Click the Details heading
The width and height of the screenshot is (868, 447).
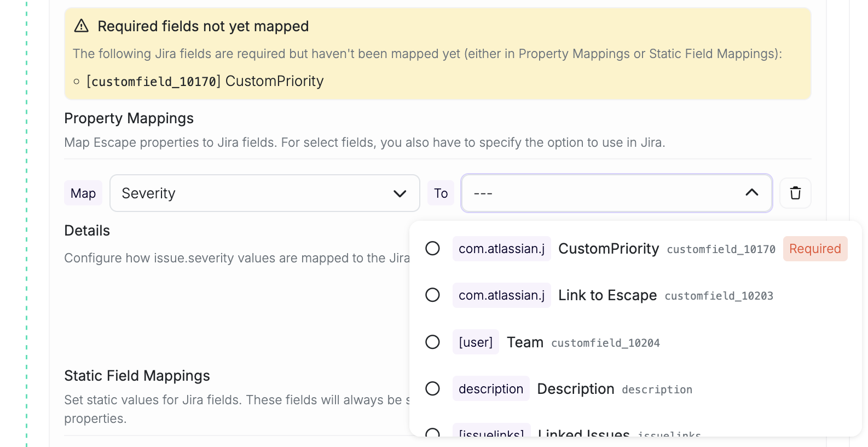(x=87, y=231)
